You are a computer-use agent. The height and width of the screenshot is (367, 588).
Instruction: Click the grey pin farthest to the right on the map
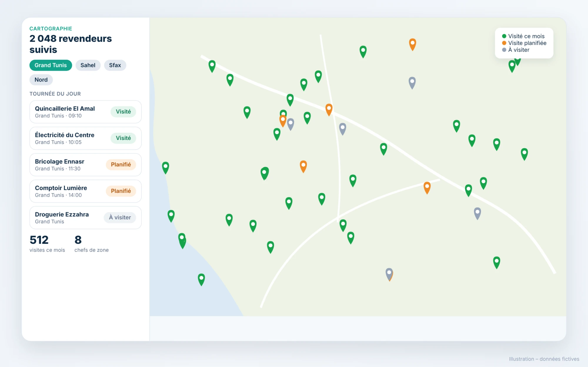pos(477,213)
